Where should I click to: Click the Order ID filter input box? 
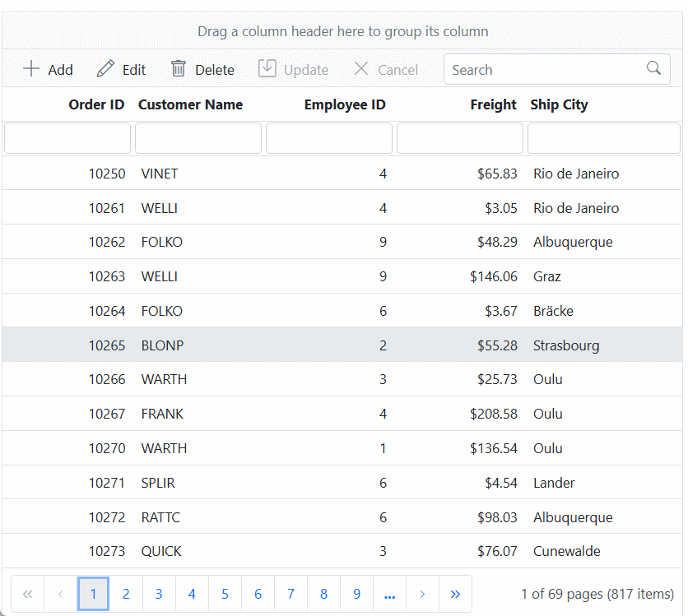[x=67, y=137]
